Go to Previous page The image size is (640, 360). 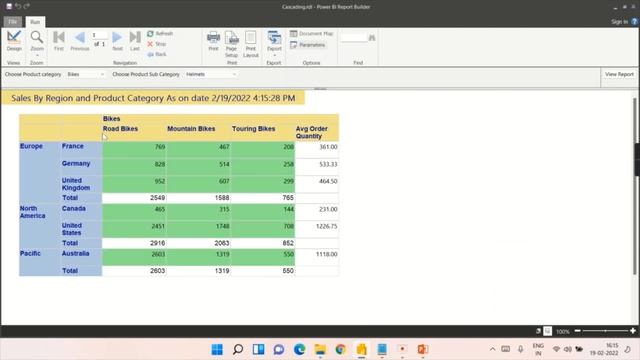coord(80,41)
